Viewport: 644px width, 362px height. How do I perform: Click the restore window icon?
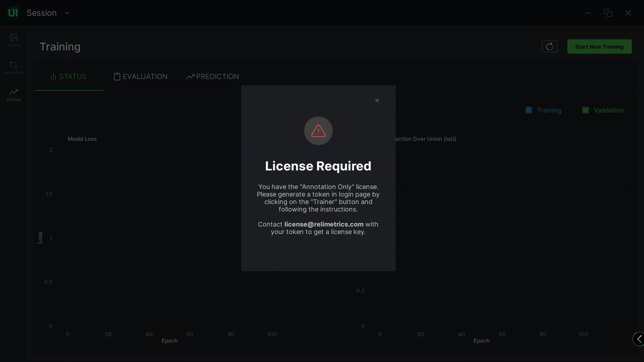tap(608, 13)
